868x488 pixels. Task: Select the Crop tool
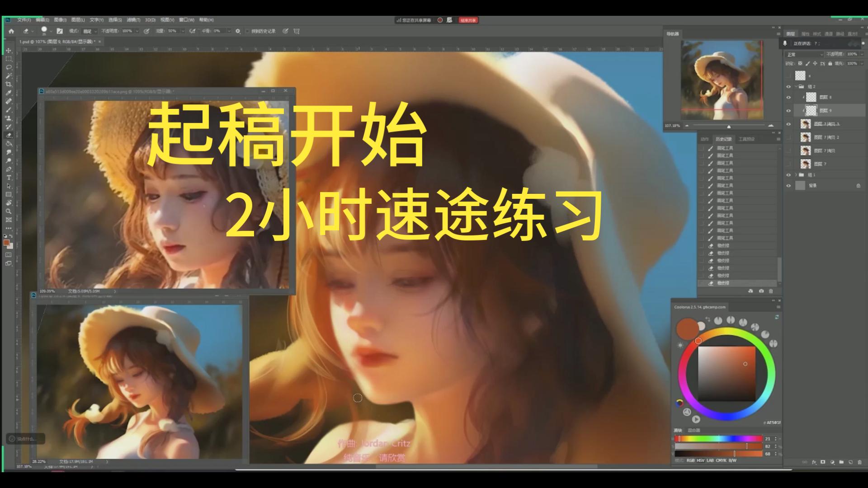9,84
